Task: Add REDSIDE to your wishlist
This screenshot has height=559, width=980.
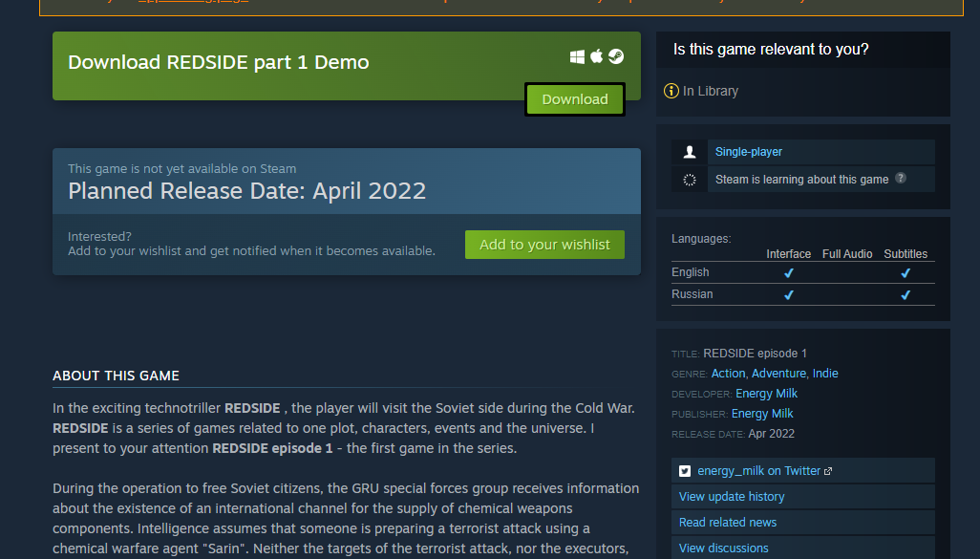Action: pos(544,245)
